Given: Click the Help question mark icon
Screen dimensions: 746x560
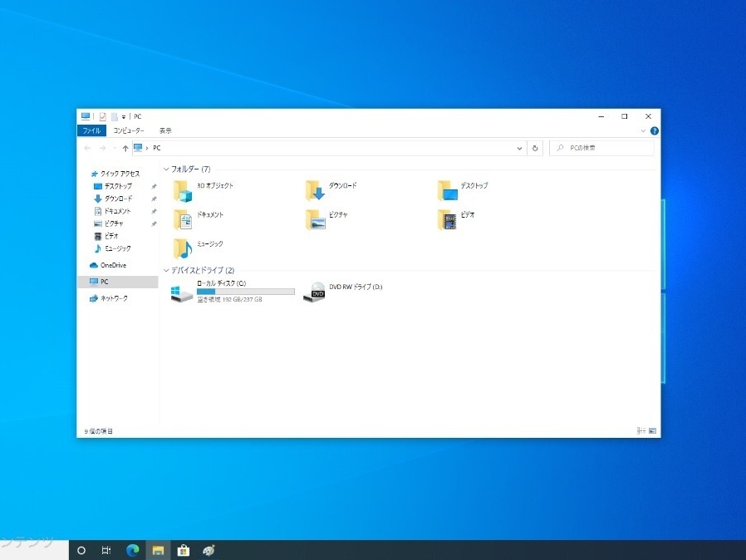Looking at the screenshot, I should coord(655,131).
